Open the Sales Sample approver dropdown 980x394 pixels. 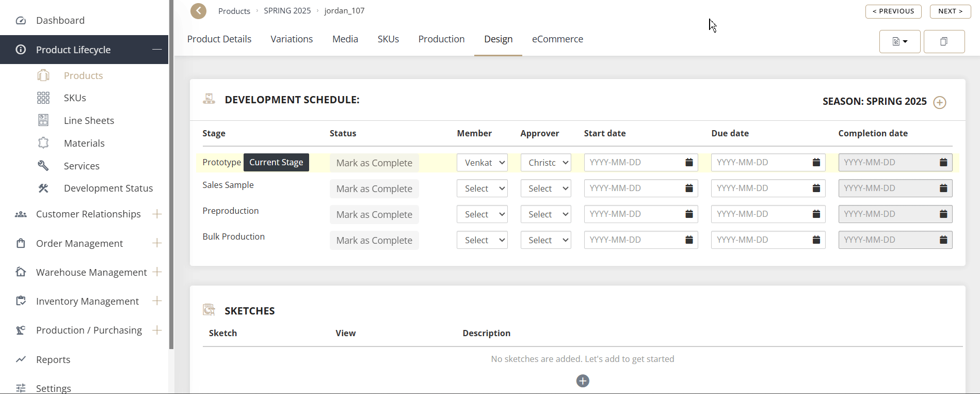[x=545, y=188]
